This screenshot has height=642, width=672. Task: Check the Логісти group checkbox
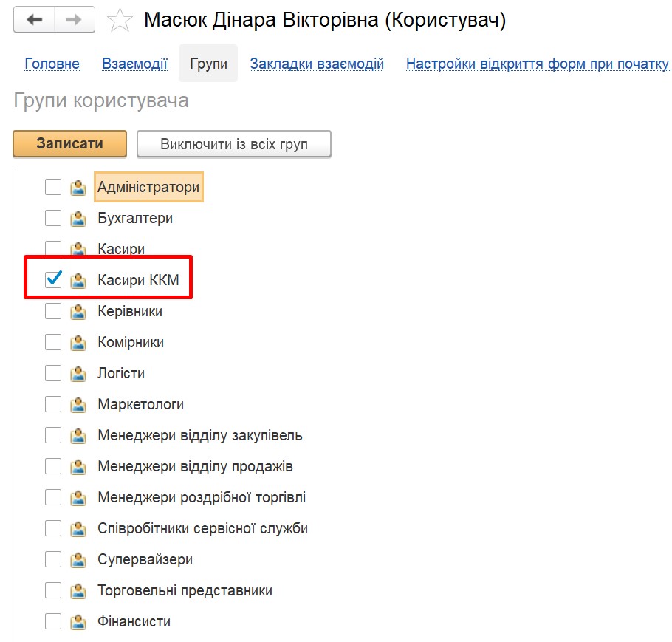tap(53, 372)
